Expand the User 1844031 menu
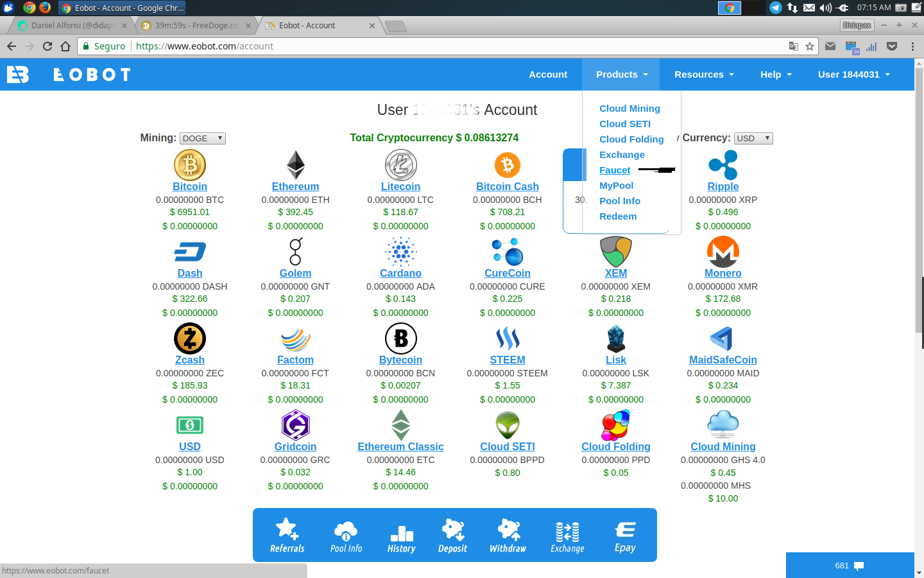 pos(854,74)
